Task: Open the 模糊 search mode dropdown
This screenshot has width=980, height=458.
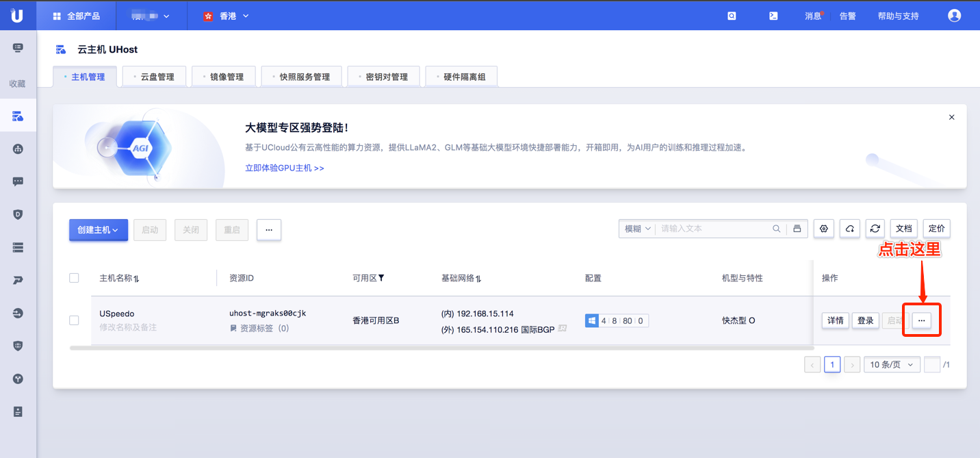Action: tap(637, 229)
